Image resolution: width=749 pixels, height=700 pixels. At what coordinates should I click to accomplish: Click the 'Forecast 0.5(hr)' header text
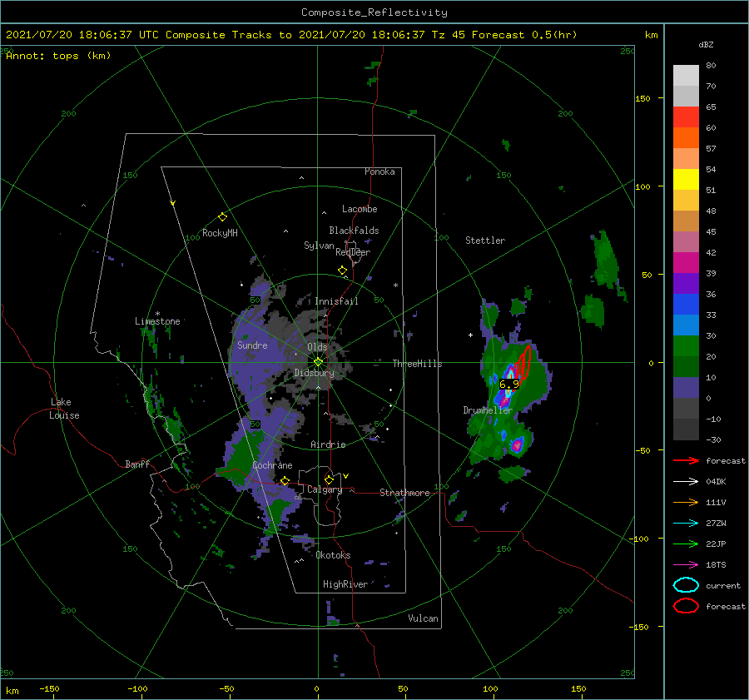[x=524, y=35]
